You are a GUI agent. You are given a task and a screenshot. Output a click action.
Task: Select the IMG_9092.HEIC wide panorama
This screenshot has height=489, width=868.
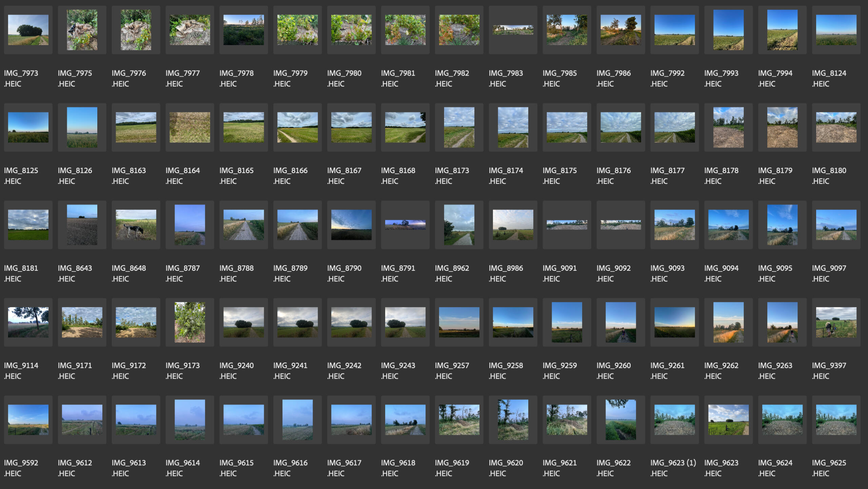[x=620, y=225]
